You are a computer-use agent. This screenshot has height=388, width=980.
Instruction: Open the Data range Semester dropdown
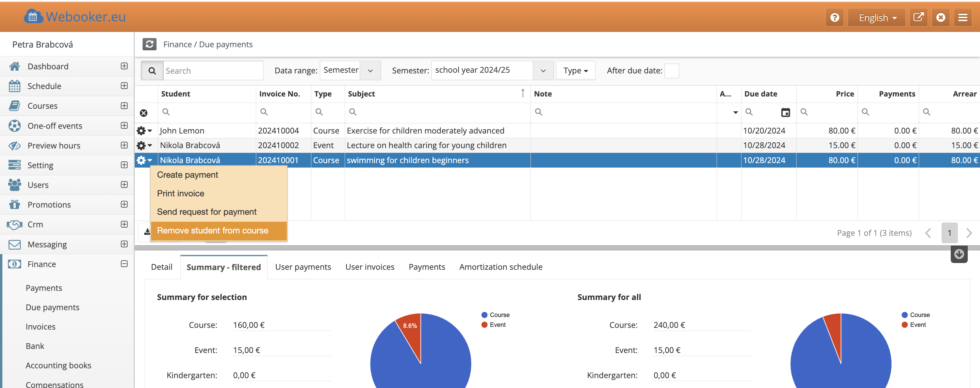click(350, 70)
